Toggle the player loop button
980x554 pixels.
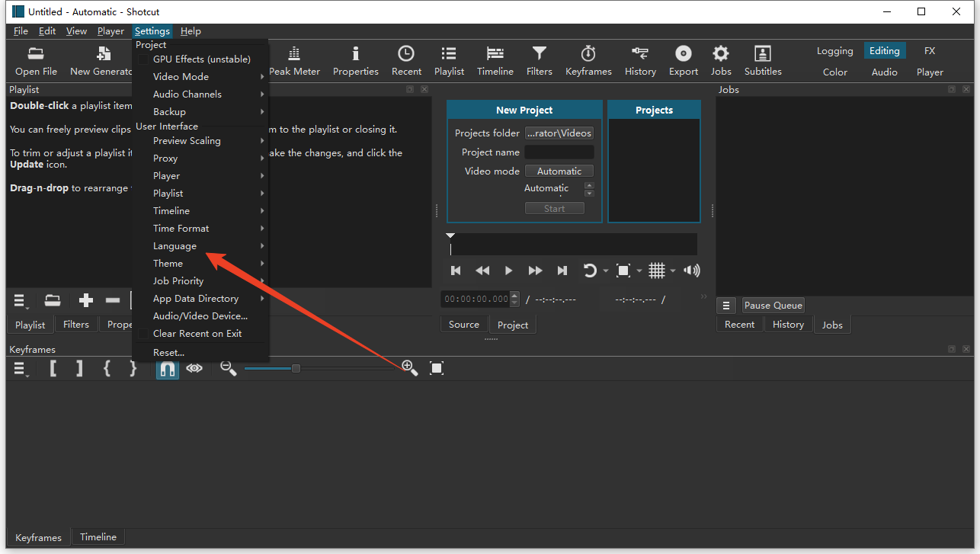point(589,271)
